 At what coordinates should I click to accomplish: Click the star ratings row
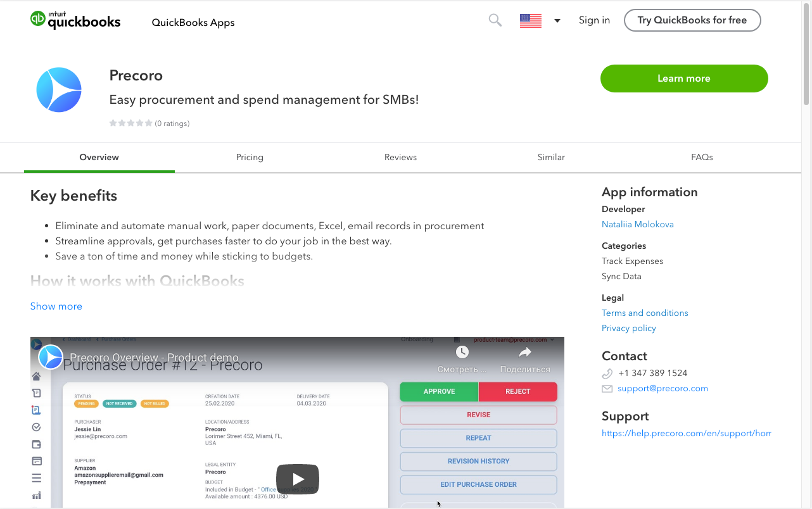pyautogui.click(x=131, y=123)
